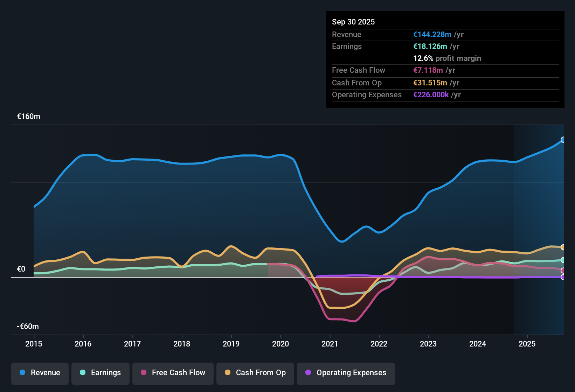Click the purple Operating Expenses legend dot
Viewport: 575px width, 392px height.
click(x=307, y=373)
